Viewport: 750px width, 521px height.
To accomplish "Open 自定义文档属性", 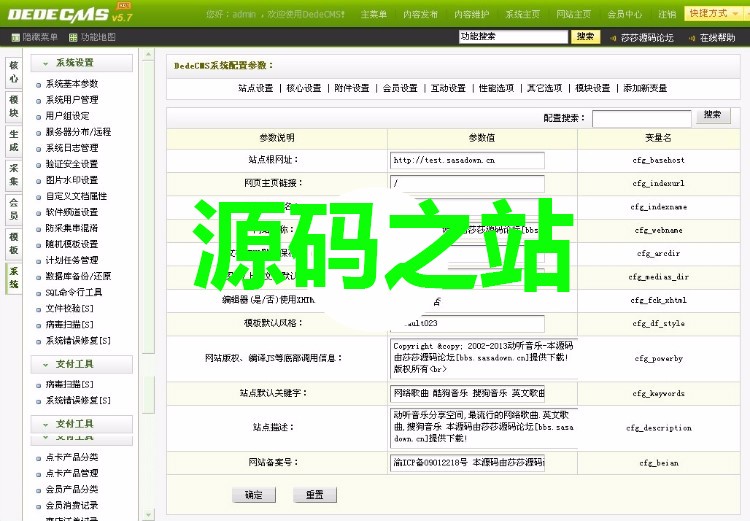I will click(x=77, y=196).
